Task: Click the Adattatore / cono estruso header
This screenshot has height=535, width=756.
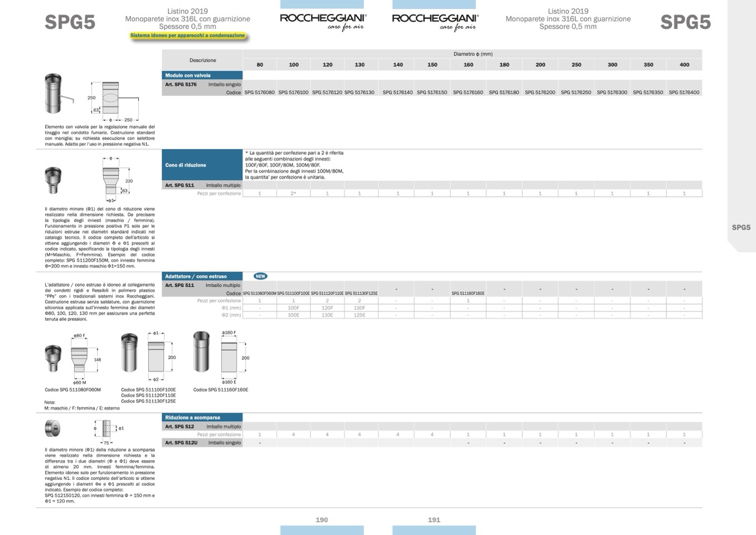Action: click(x=202, y=276)
